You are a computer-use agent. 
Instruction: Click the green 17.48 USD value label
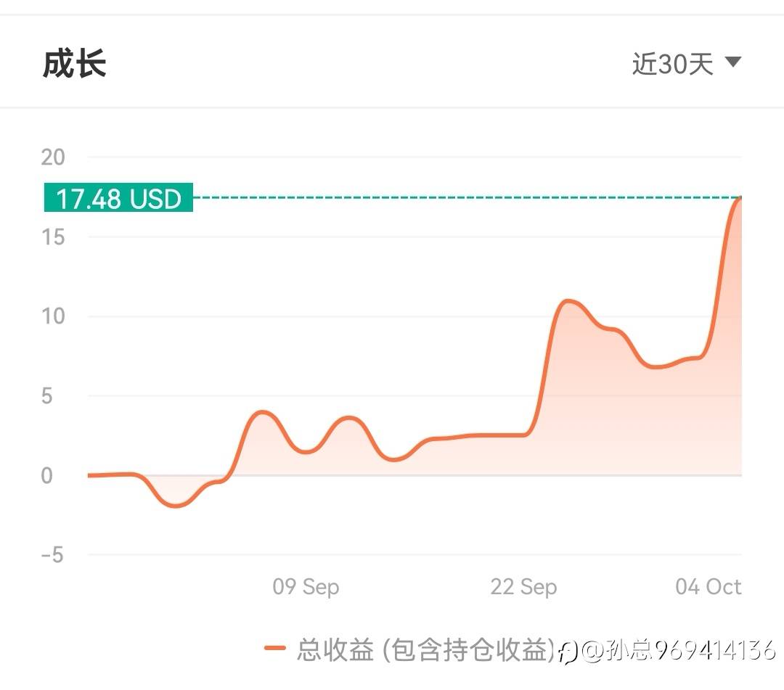[x=118, y=198]
